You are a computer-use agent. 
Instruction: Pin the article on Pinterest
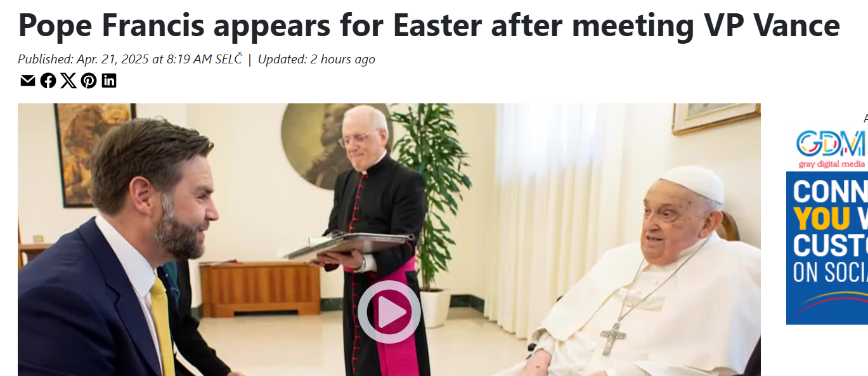tap(89, 81)
